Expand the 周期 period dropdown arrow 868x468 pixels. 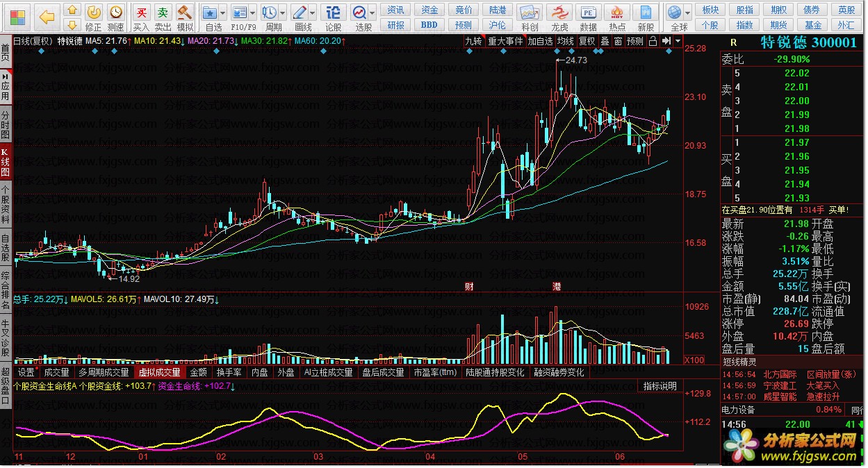(x=283, y=12)
